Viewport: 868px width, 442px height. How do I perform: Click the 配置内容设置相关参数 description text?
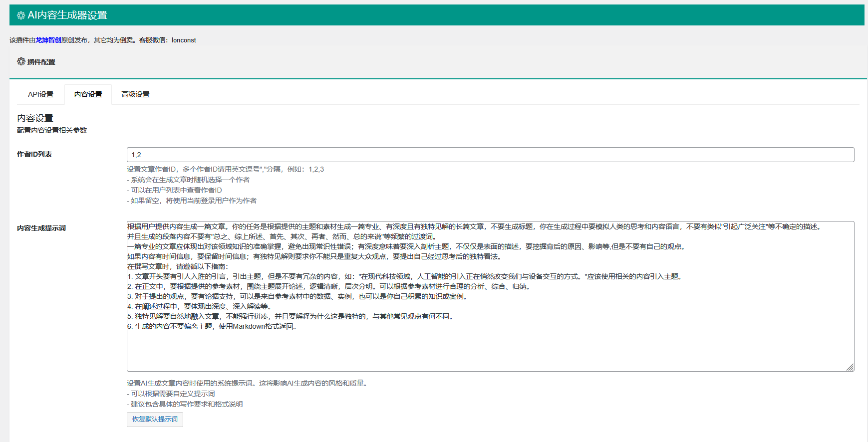pos(52,130)
